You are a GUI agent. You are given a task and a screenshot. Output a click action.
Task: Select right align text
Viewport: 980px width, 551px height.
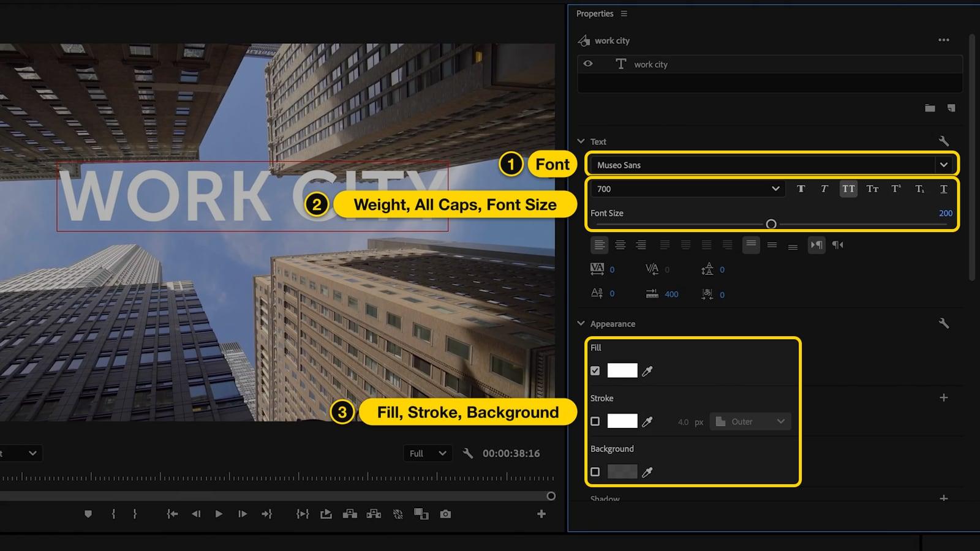(641, 245)
